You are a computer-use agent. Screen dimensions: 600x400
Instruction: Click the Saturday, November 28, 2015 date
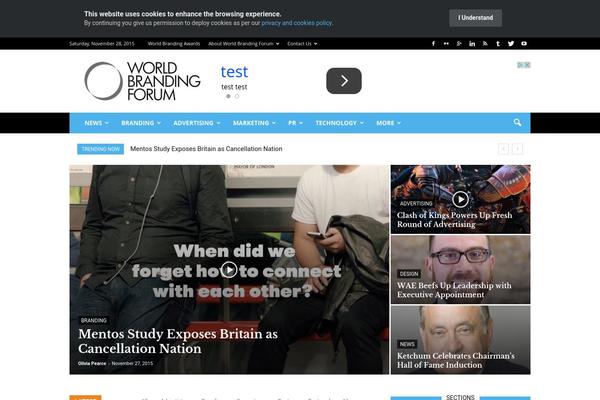(x=102, y=44)
